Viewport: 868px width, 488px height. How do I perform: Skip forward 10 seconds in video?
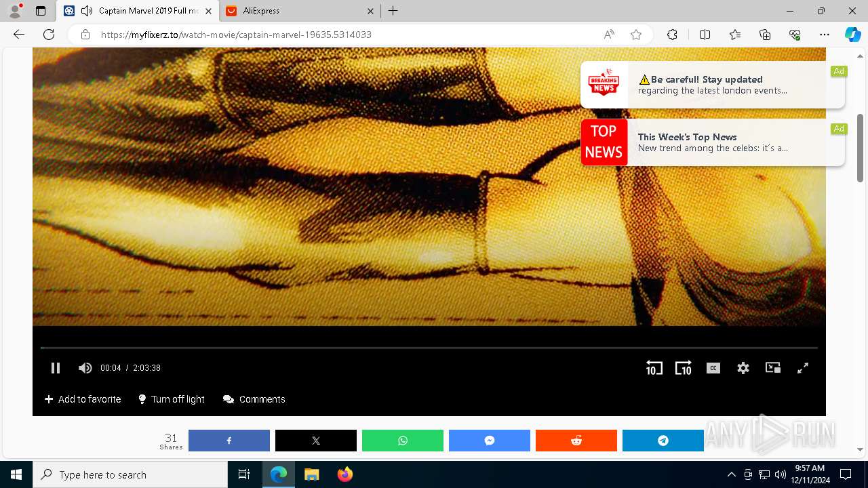(683, 367)
